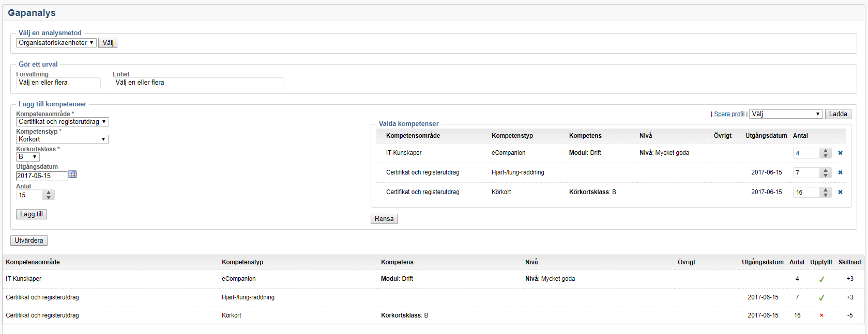This screenshot has height=334, width=868.
Task: Remove the IT-Kunskaper eCompanion row
Action: tap(840, 153)
